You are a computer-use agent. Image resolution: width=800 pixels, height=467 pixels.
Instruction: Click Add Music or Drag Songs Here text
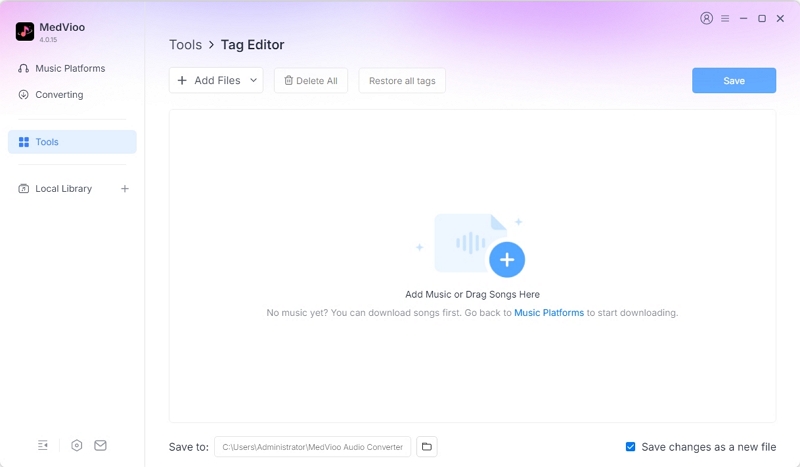pyautogui.click(x=472, y=294)
